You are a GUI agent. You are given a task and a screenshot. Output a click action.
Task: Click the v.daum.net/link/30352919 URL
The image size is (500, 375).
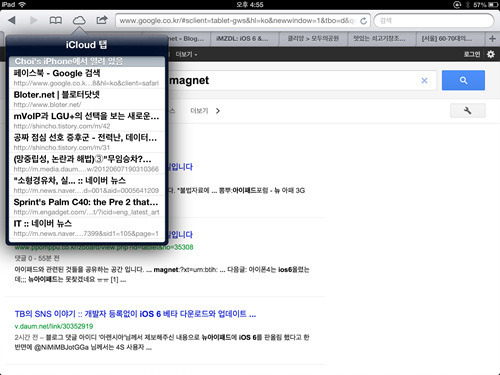point(54,326)
